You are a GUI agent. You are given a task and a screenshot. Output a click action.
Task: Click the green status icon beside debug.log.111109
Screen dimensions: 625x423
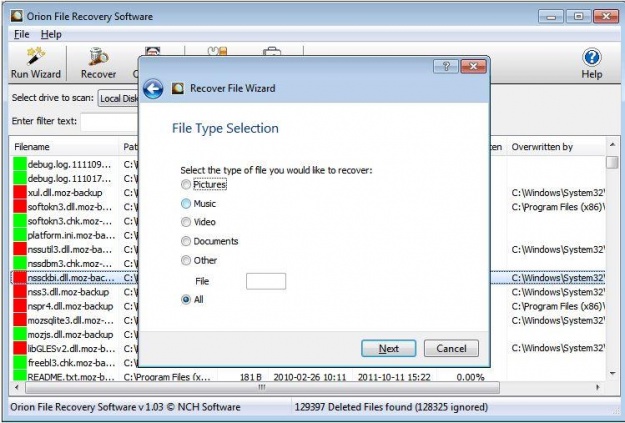tap(18, 164)
